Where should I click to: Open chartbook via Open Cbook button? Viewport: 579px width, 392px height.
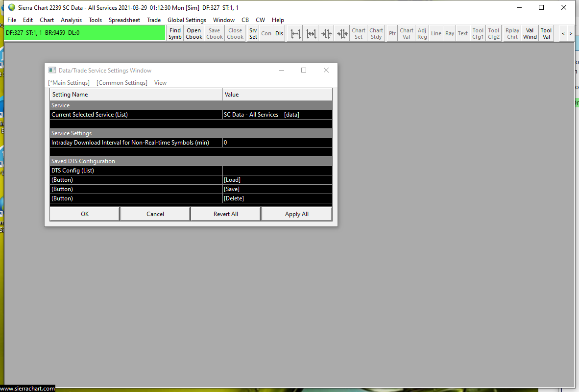coord(194,34)
